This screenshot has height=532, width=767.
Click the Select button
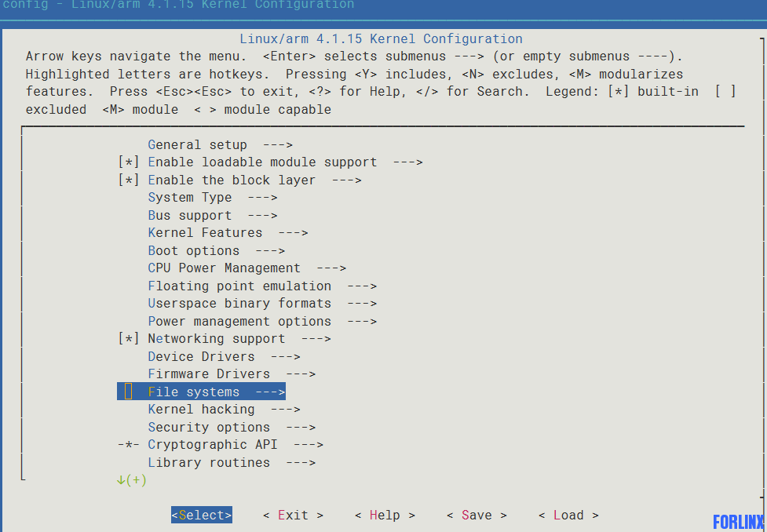pyautogui.click(x=202, y=515)
